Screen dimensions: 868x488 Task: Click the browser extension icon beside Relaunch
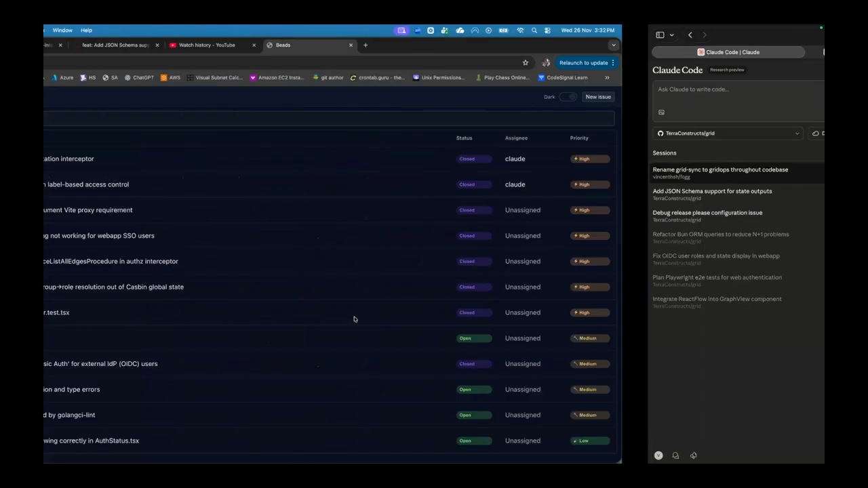(545, 63)
